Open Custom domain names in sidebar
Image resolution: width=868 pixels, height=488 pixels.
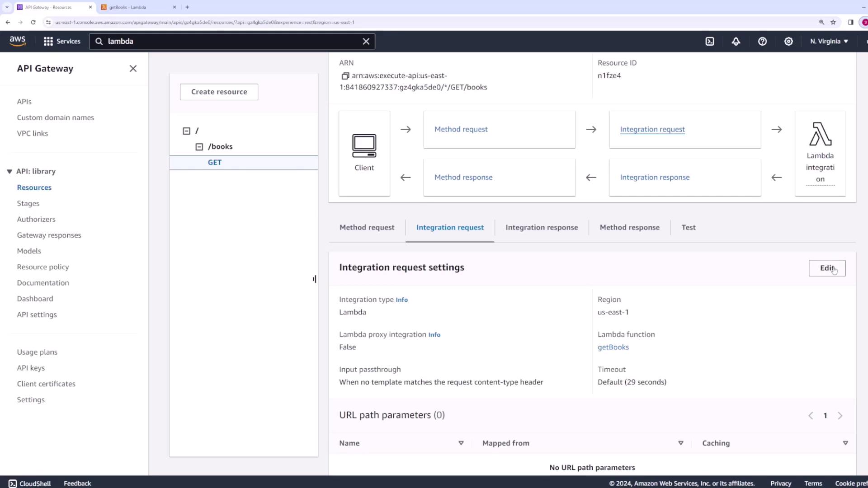coord(56,117)
